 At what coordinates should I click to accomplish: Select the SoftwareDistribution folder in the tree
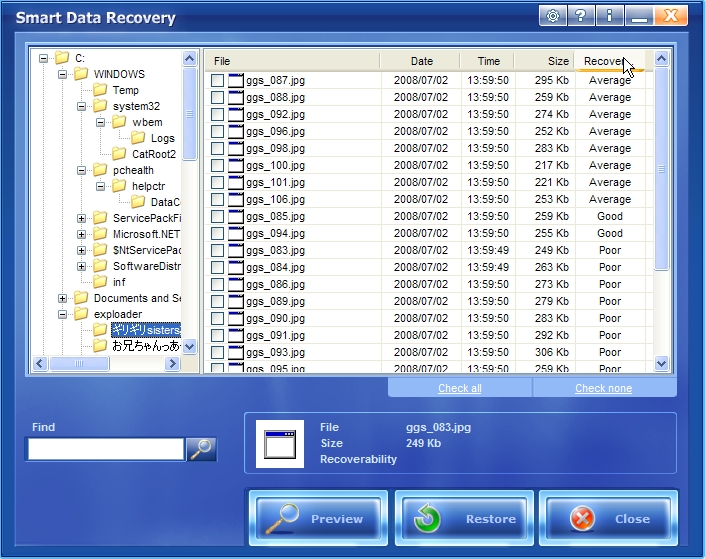tap(147, 266)
